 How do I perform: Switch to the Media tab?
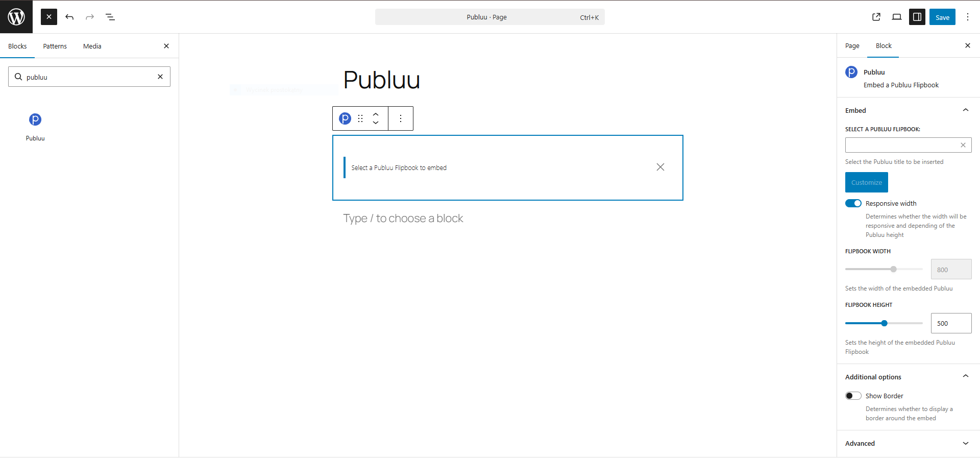[x=92, y=46]
